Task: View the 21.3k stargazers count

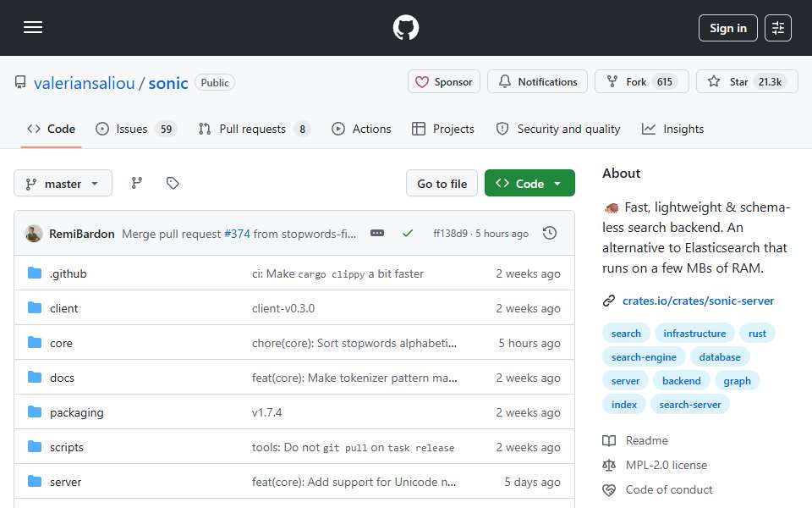Action: (x=770, y=82)
